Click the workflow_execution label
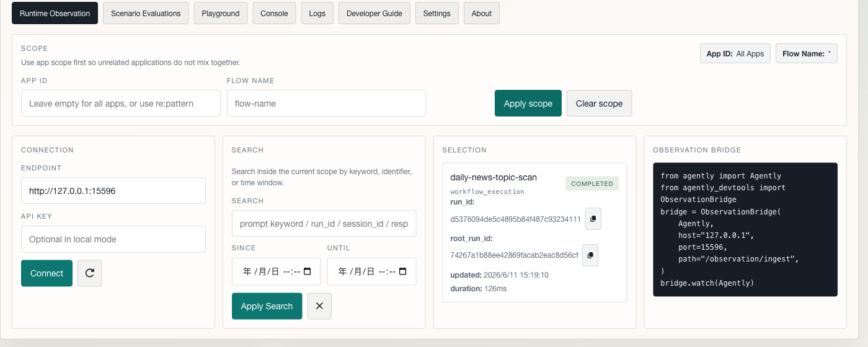The image size is (868, 347). 487,191
